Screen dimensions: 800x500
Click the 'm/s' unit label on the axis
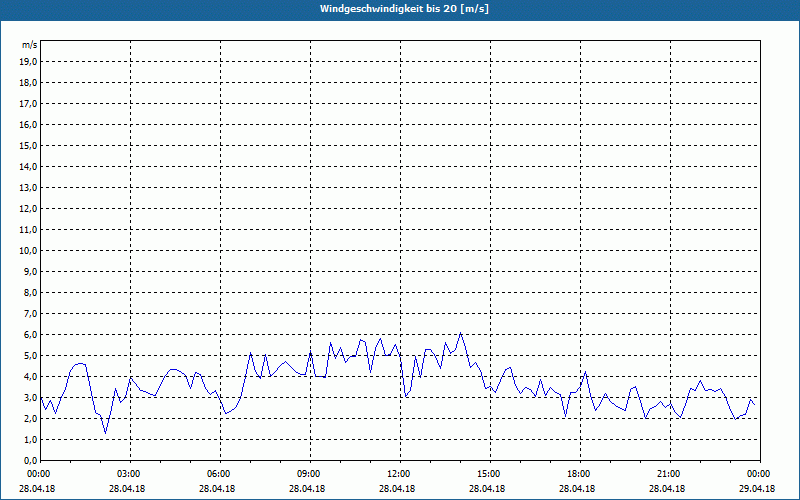30,45
